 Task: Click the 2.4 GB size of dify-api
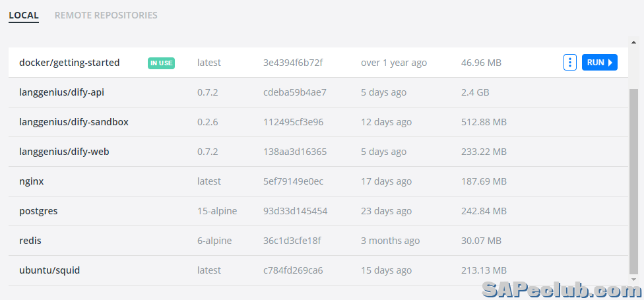[474, 92]
